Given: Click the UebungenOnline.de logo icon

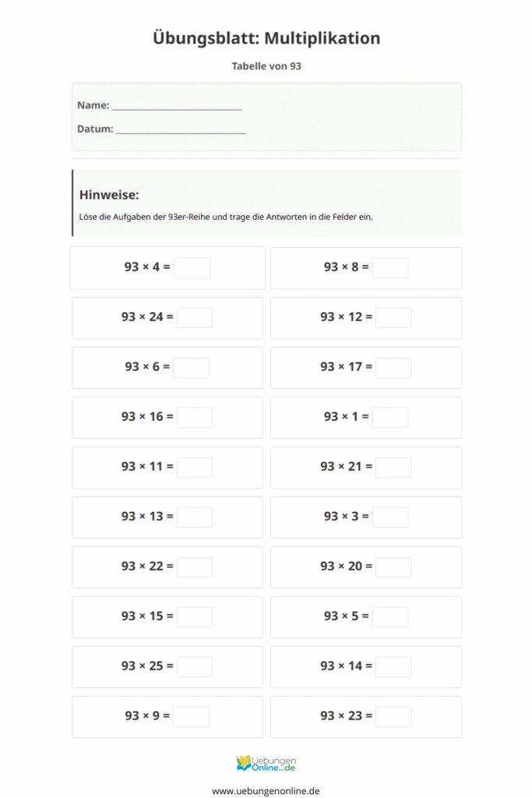Looking at the screenshot, I should [x=266, y=763].
